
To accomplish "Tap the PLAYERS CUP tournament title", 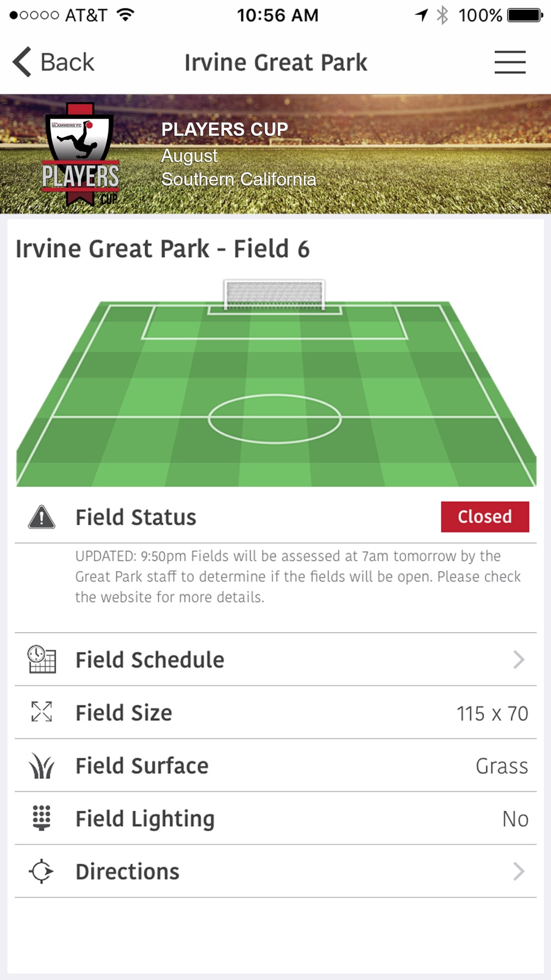I will 224,129.
